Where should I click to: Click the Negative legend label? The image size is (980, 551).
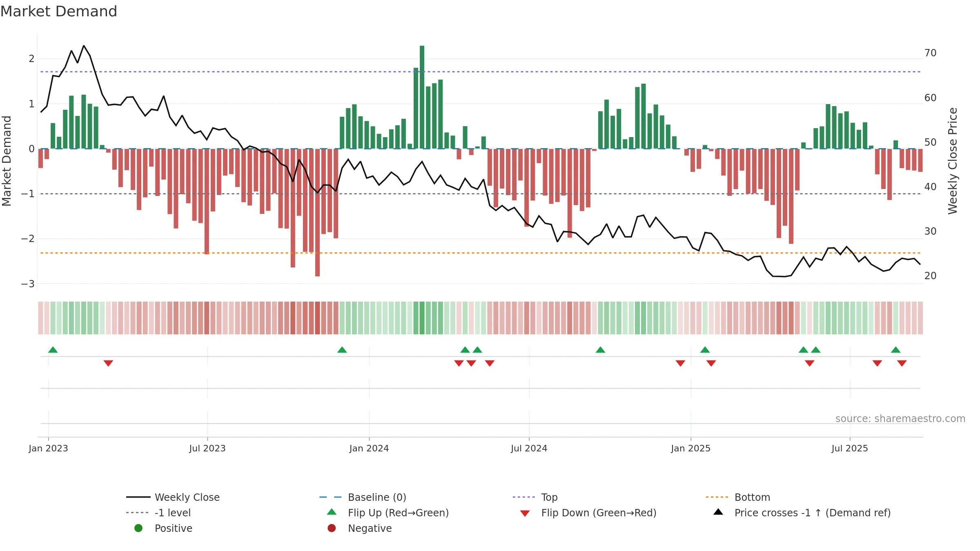[x=370, y=528]
